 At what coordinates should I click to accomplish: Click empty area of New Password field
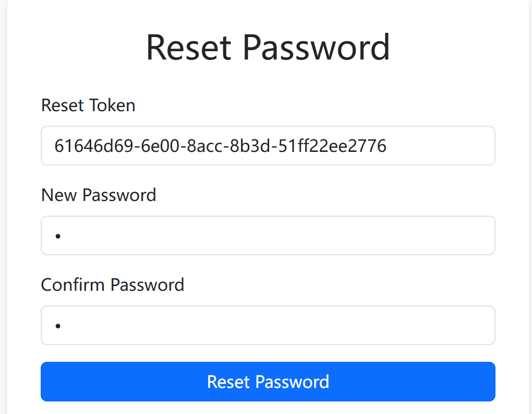coord(313,235)
